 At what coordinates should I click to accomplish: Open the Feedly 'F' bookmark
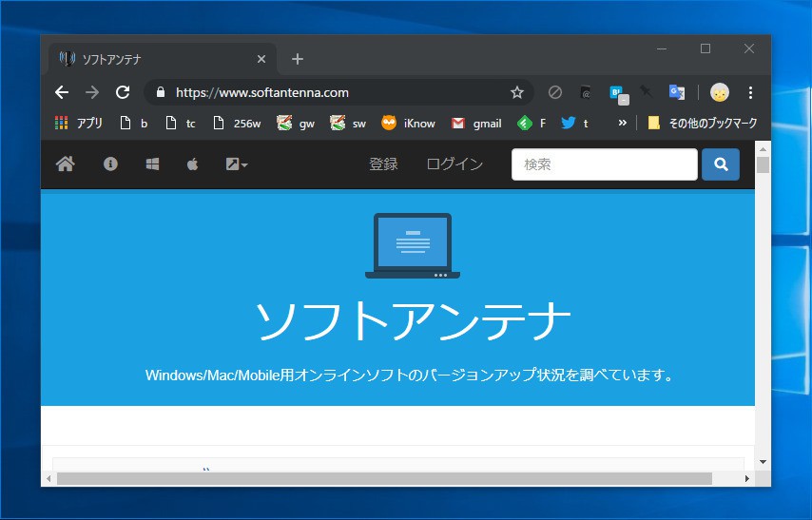(532, 124)
